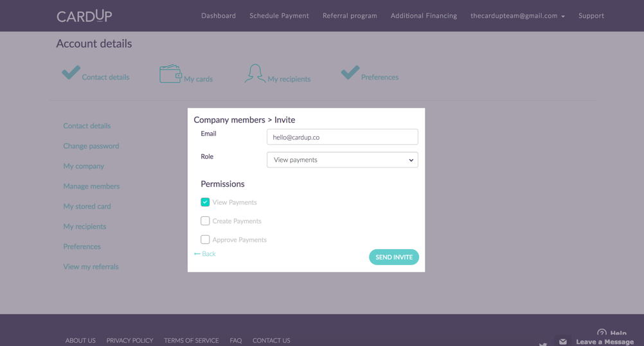Viewport: 644px width, 346px height.
Task: Click the Preferences checkmark icon
Action: (350, 73)
